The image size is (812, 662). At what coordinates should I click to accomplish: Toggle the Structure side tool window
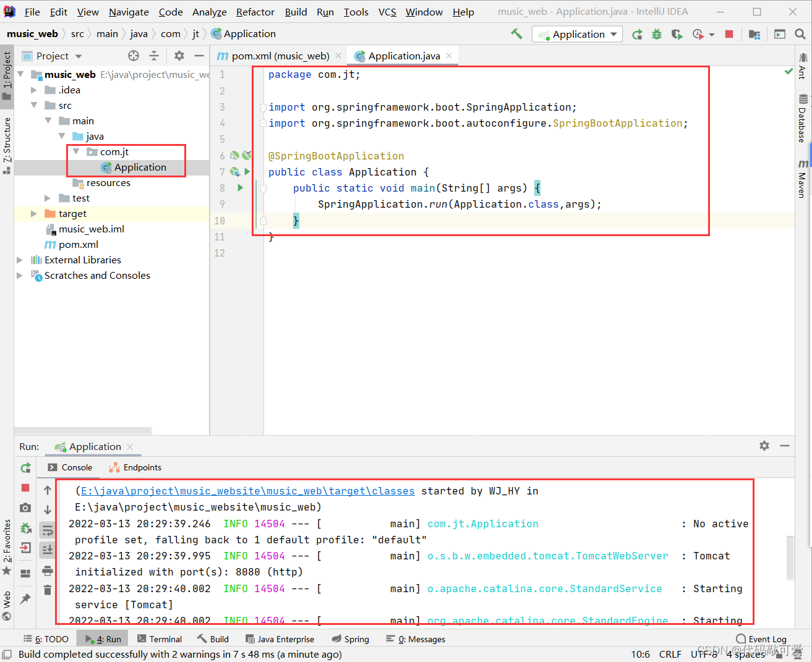[x=7, y=145]
